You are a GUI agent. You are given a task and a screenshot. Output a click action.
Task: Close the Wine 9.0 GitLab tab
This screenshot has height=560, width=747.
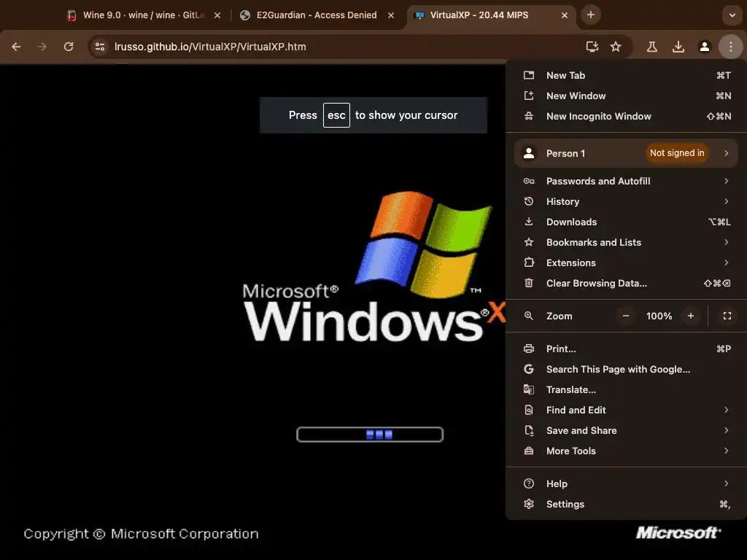[x=217, y=15]
